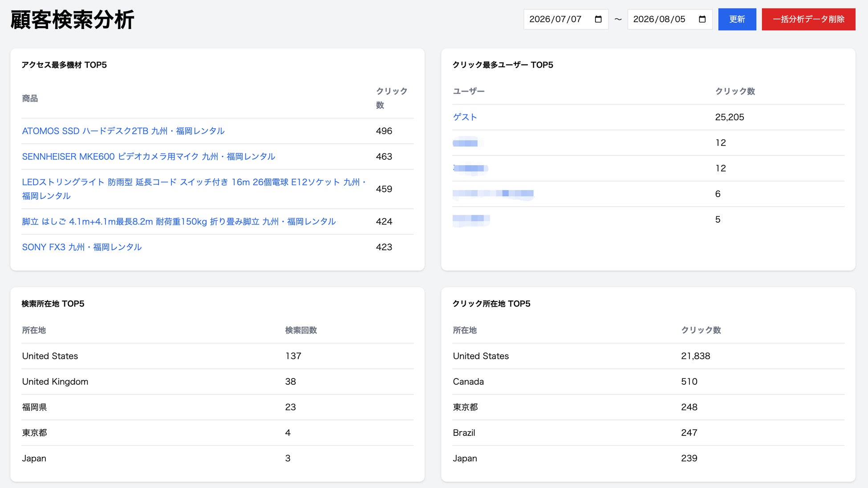
Task: Open first blurred user link with 12 clicks
Action: pyautogui.click(x=466, y=143)
